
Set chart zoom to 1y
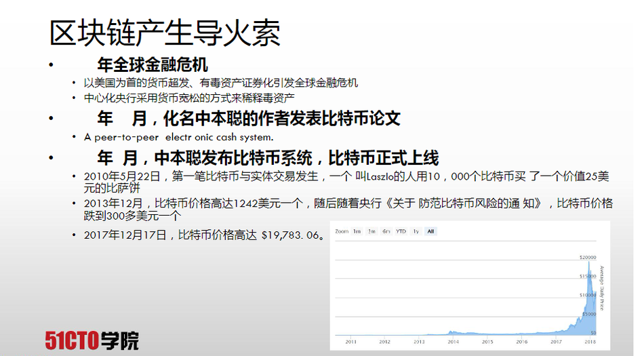coord(416,231)
